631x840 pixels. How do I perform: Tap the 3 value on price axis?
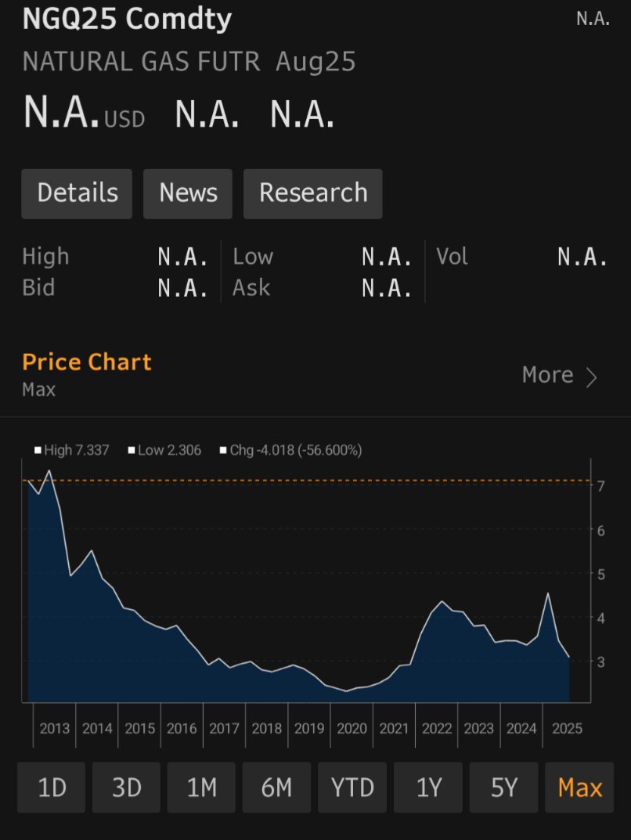point(601,662)
